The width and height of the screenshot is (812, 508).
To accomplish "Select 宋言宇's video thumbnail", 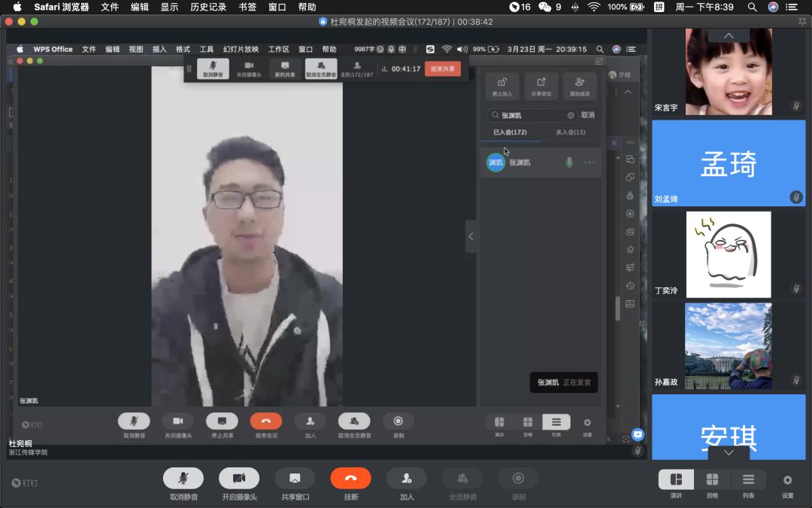I will point(728,72).
